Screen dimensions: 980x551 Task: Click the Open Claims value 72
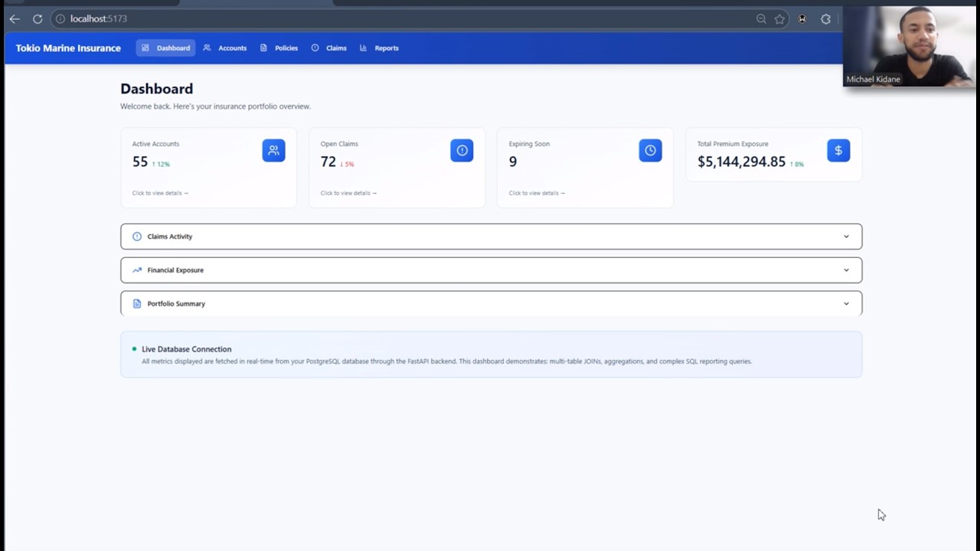coord(328,161)
